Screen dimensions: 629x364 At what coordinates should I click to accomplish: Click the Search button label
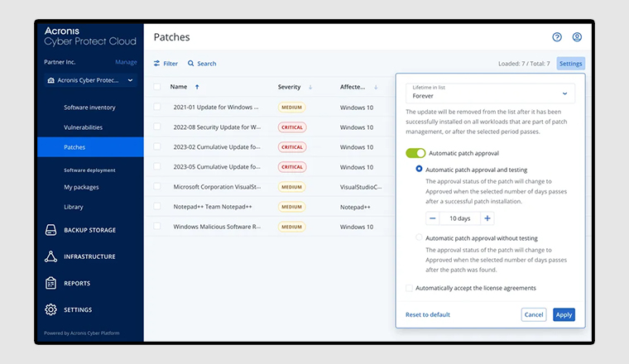pyautogui.click(x=207, y=64)
